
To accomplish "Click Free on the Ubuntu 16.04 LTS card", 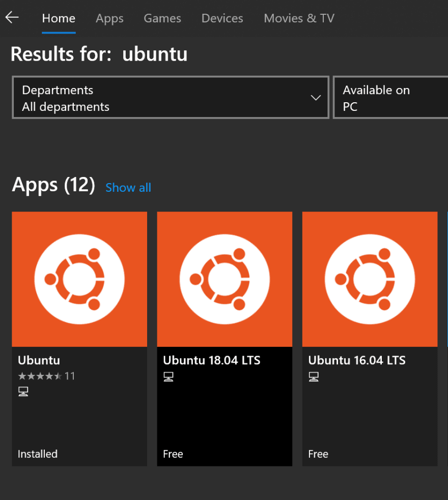I will pyautogui.click(x=318, y=454).
